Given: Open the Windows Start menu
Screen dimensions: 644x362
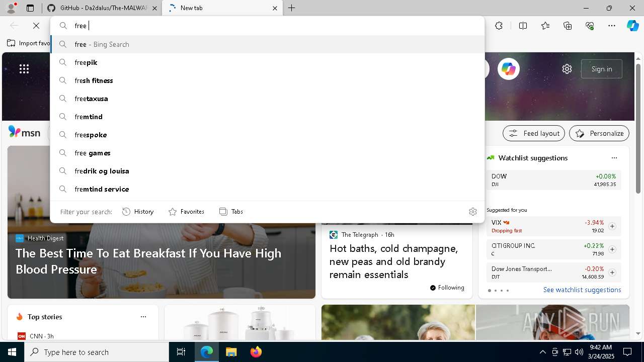Looking at the screenshot, I should click(x=12, y=352).
